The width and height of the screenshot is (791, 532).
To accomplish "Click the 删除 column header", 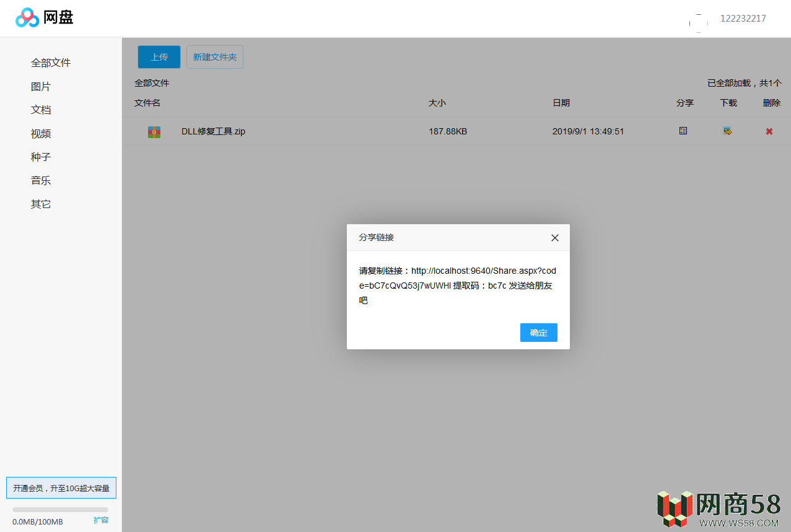I will 772,103.
